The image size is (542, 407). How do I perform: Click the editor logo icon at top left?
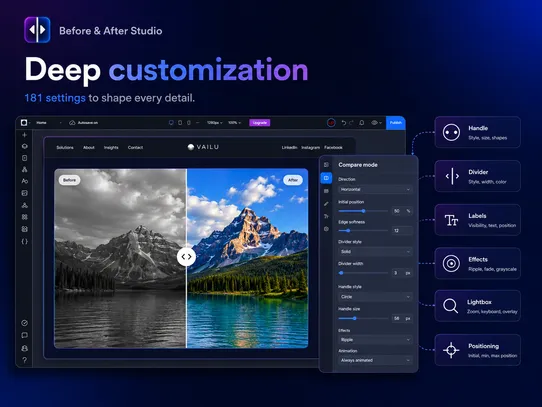[x=24, y=122]
